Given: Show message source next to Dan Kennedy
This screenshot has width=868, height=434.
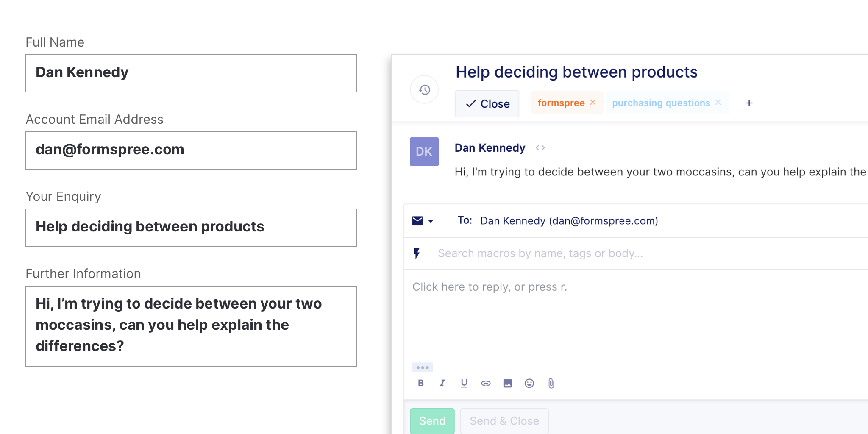Looking at the screenshot, I should coord(540,148).
